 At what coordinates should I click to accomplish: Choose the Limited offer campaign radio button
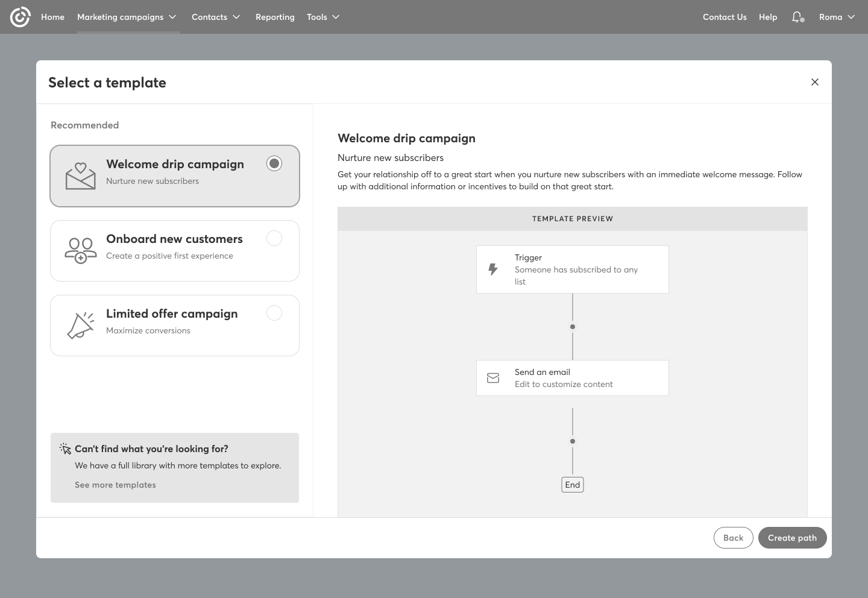point(274,313)
